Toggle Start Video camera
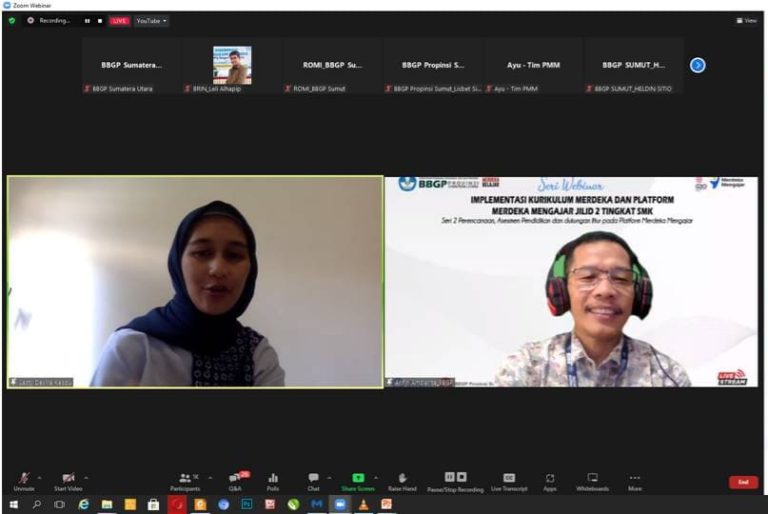This screenshot has height=514, width=768. [x=68, y=482]
